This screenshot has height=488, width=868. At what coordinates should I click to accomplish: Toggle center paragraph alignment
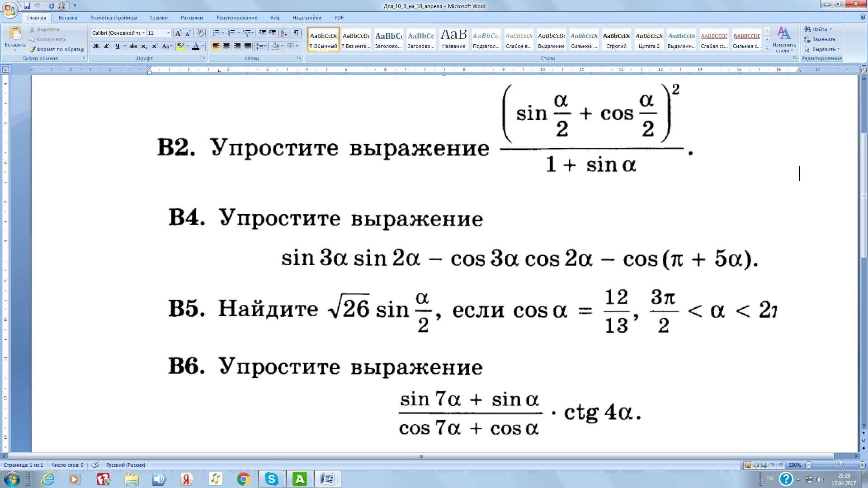[x=226, y=46]
